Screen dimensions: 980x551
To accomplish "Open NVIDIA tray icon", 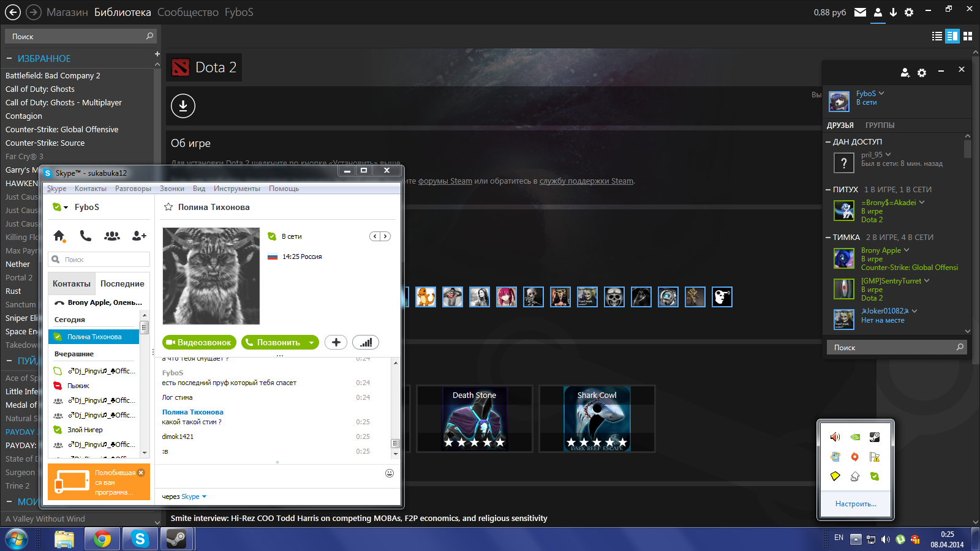I will click(855, 437).
